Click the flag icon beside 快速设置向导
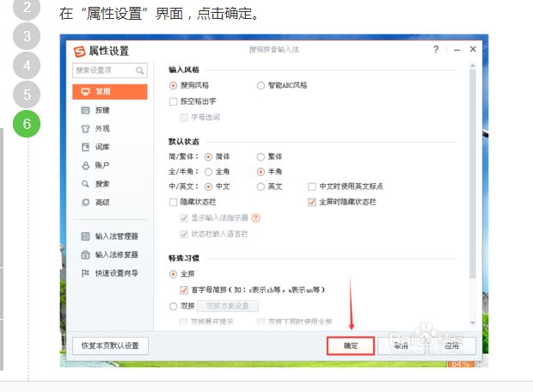Image resolution: width=533 pixels, height=392 pixels. tap(85, 273)
